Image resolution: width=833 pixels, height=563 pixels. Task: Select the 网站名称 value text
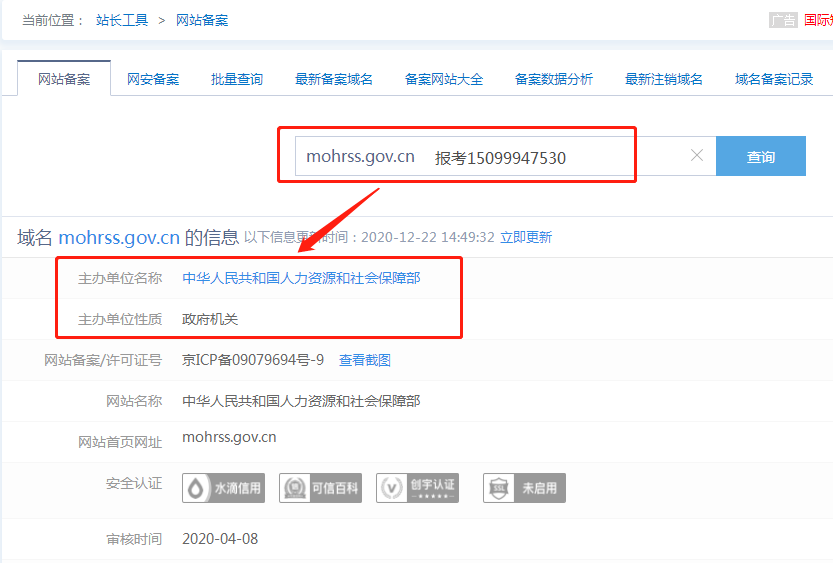pyautogui.click(x=301, y=401)
